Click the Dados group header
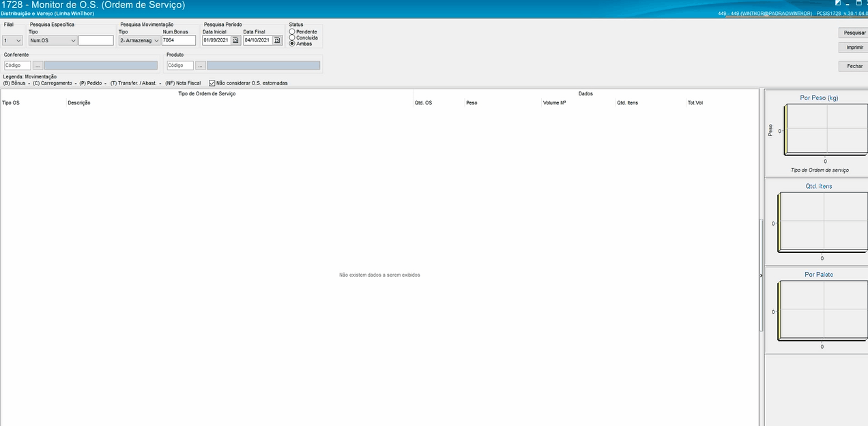 [x=585, y=93]
